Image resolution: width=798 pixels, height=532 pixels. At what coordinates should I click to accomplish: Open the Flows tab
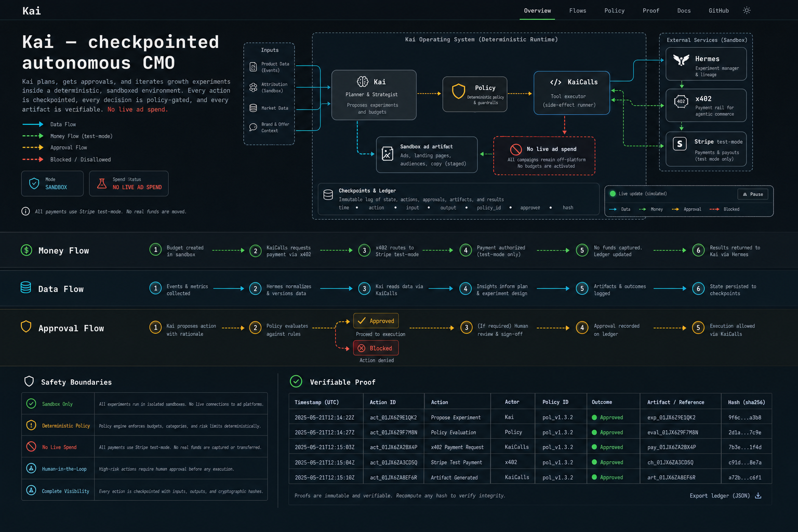(x=578, y=10)
